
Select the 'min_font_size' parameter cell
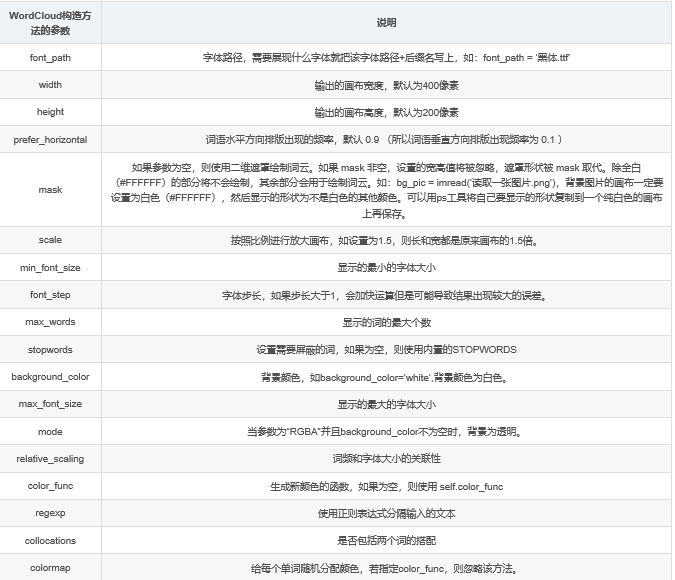[50, 267]
